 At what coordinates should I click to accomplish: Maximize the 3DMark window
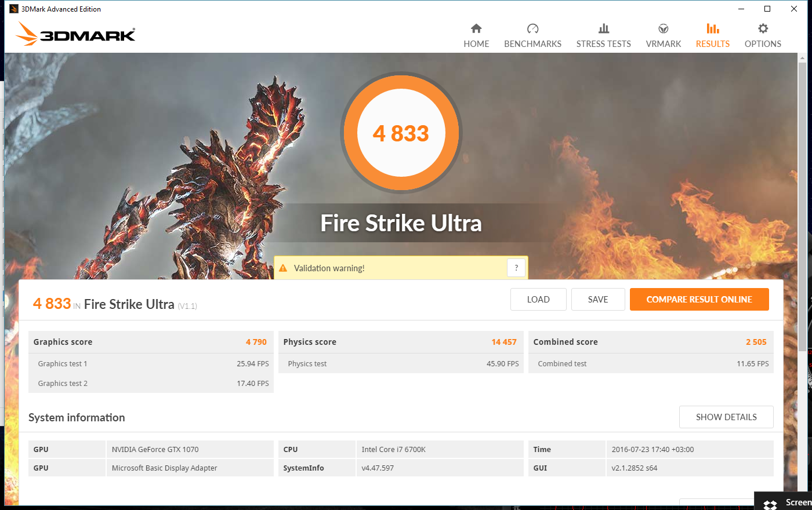pos(767,9)
